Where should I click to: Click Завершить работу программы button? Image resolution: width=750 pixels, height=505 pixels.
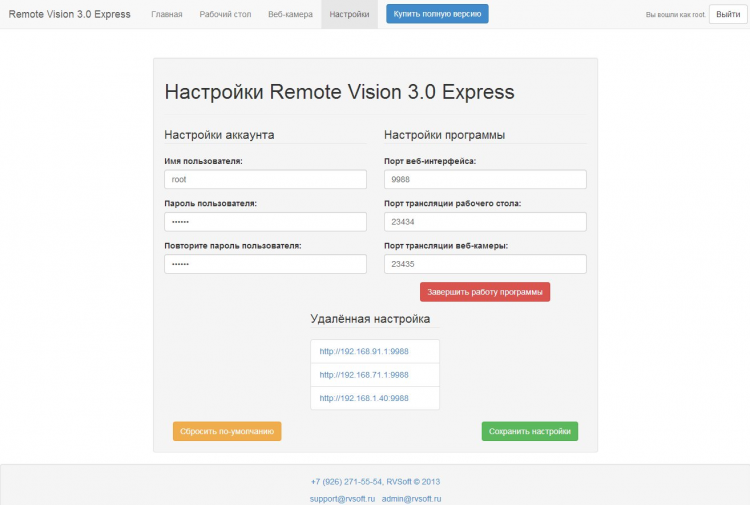tap(485, 292)
